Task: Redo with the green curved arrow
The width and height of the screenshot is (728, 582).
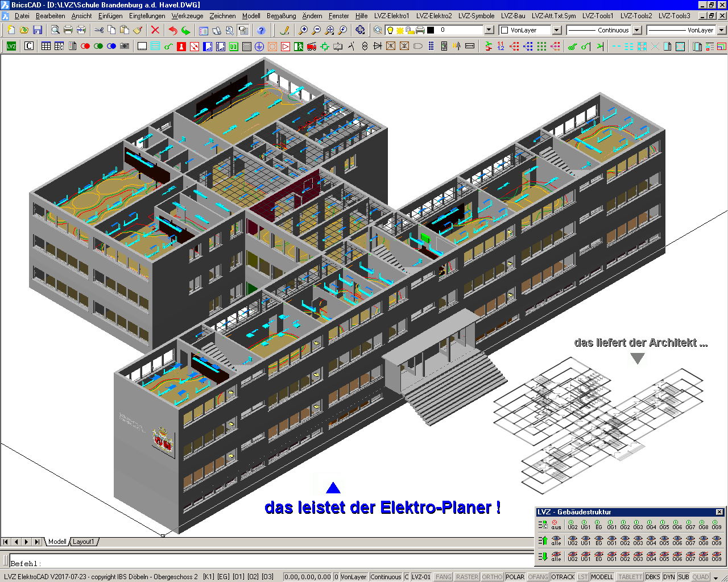Action: [x=186, y=30]
